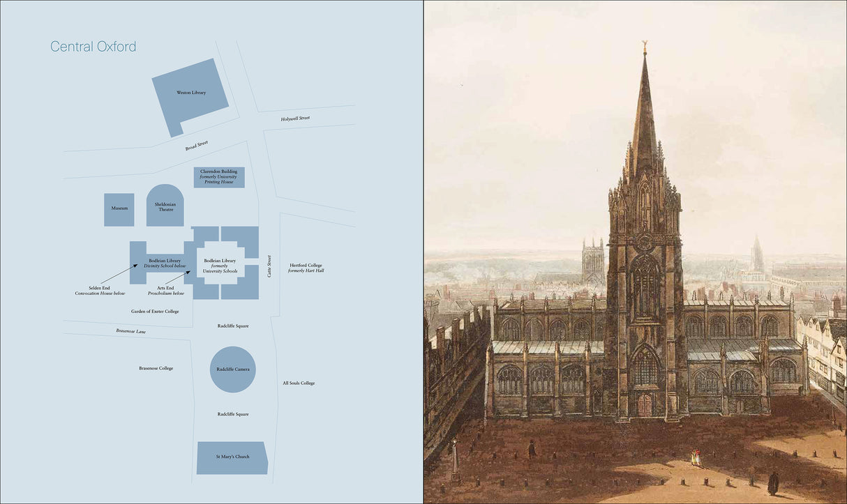This screenshot has width=847, height=504.
Task: Select the Museum building block
Action: pos(119,208)
